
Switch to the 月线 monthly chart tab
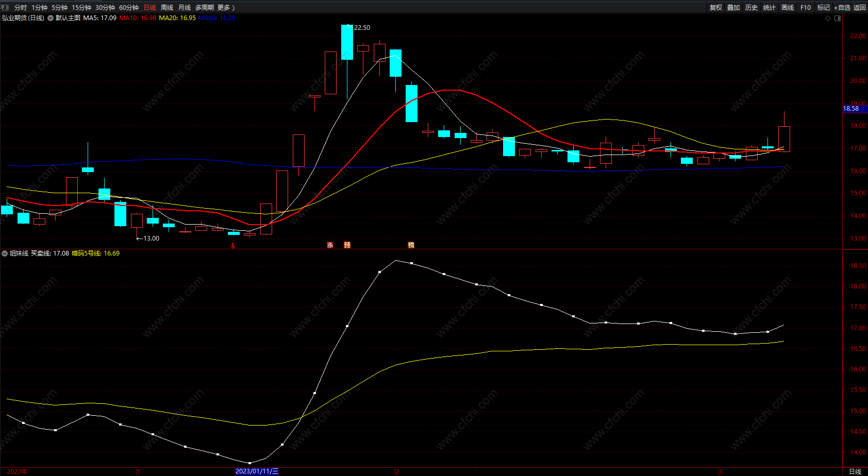point(185,8)
